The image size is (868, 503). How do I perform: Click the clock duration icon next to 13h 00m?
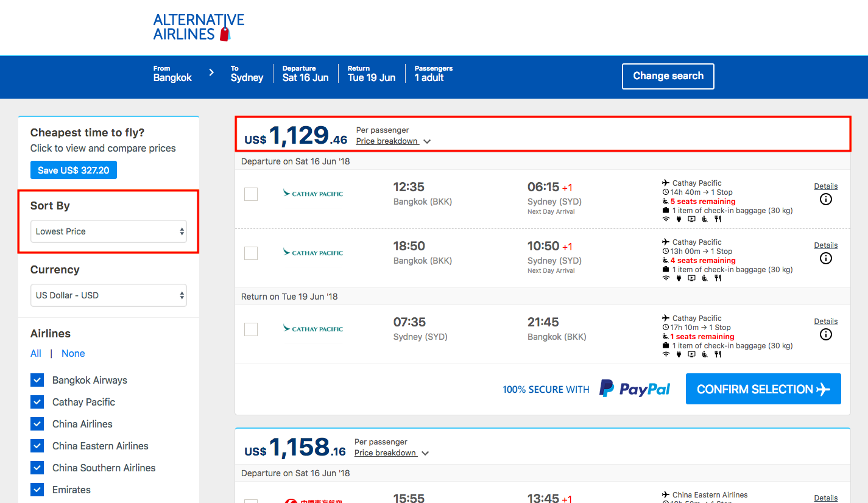[x=666, y=251]
